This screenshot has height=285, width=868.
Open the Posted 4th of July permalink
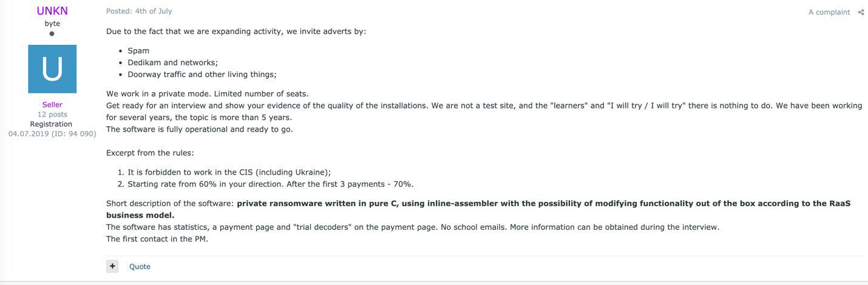point(139,12)
